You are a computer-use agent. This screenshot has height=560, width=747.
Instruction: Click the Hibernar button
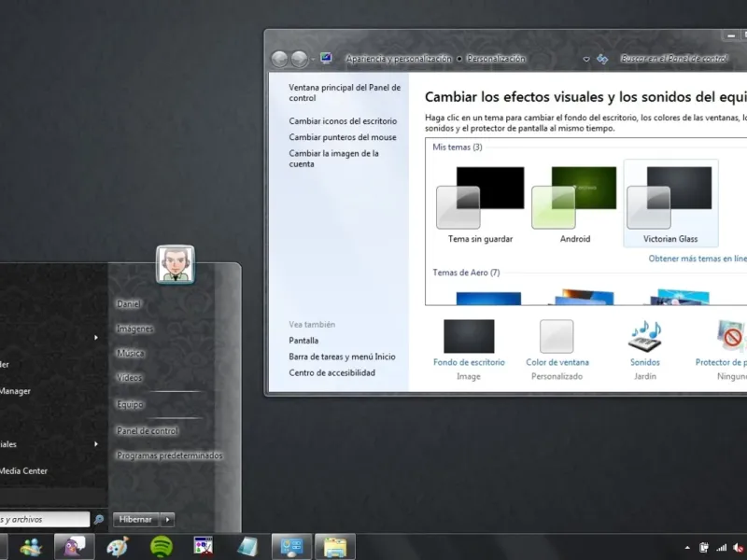pos(135,520)
